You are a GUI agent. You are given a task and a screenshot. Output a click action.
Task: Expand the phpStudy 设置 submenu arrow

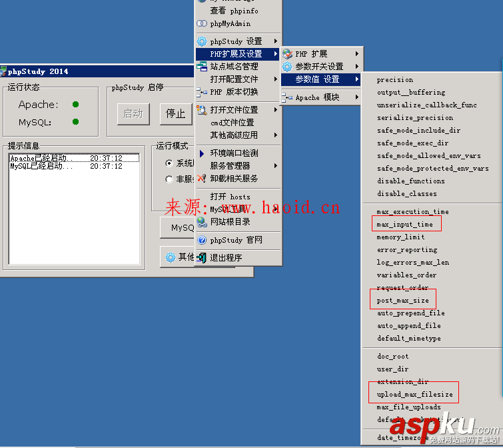tap(276, 41)
